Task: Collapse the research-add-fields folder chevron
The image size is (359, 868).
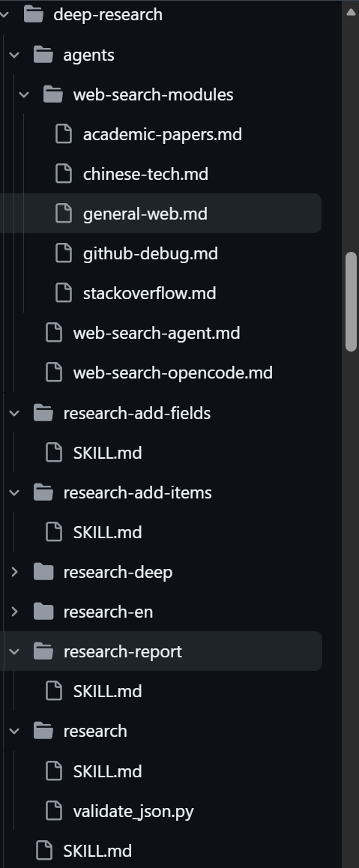Action: tap(14, 413)
